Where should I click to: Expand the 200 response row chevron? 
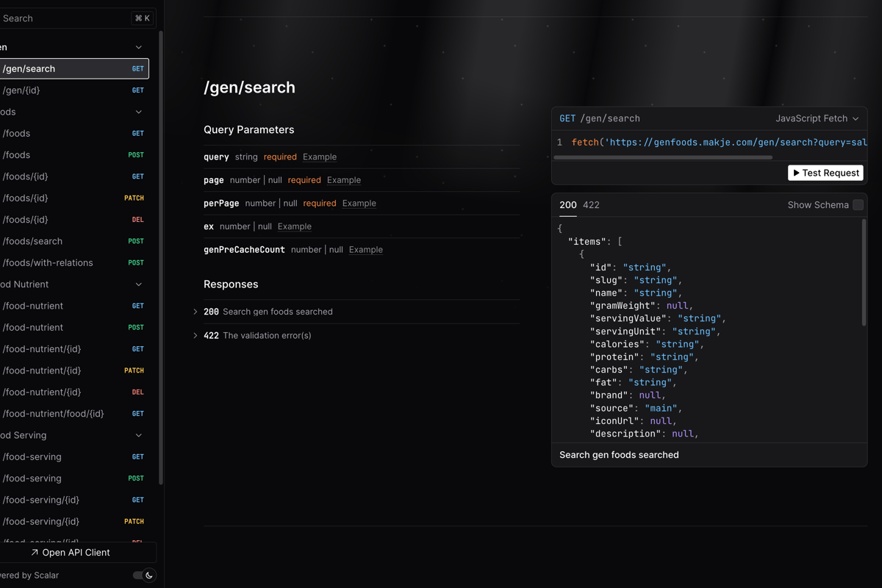(196, 312)
